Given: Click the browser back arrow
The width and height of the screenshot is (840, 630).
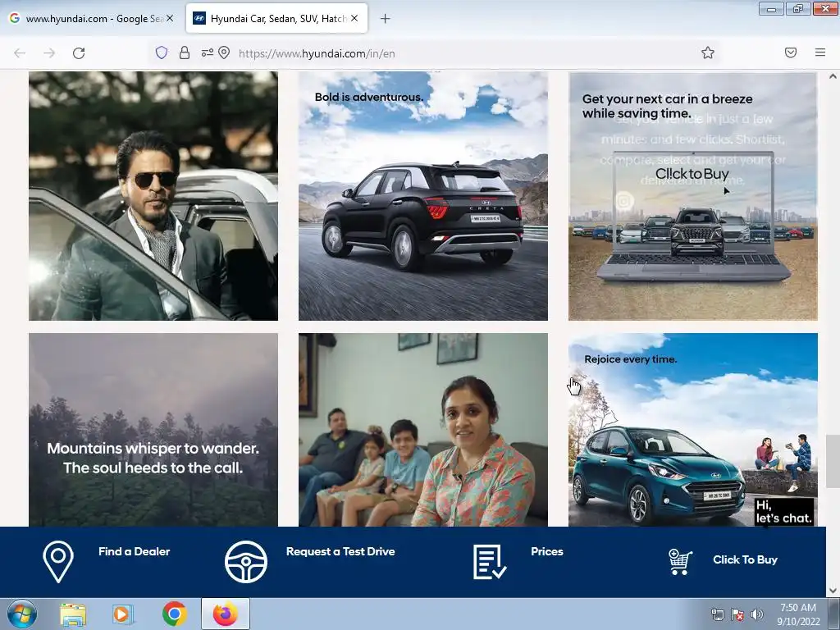Looking at the screenshot, I should (20, 53).
